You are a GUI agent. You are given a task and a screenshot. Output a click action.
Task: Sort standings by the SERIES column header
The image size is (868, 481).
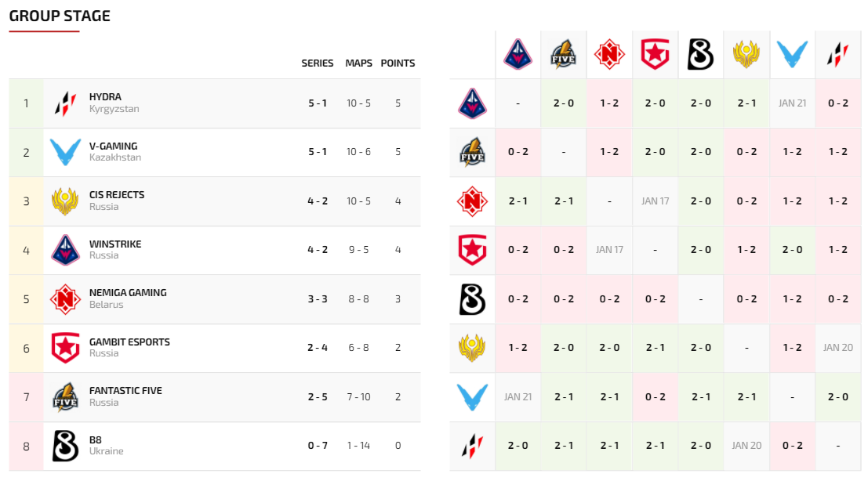(318, 63)
